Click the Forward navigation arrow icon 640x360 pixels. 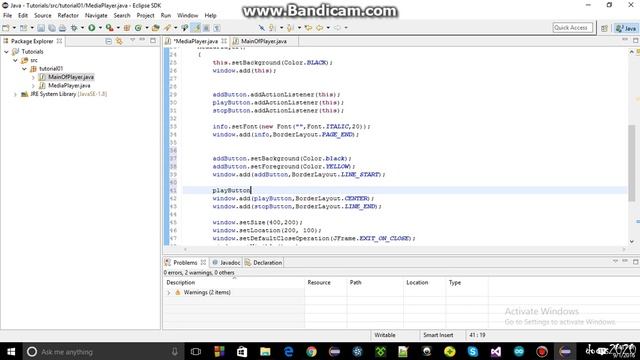pos(338,28)
